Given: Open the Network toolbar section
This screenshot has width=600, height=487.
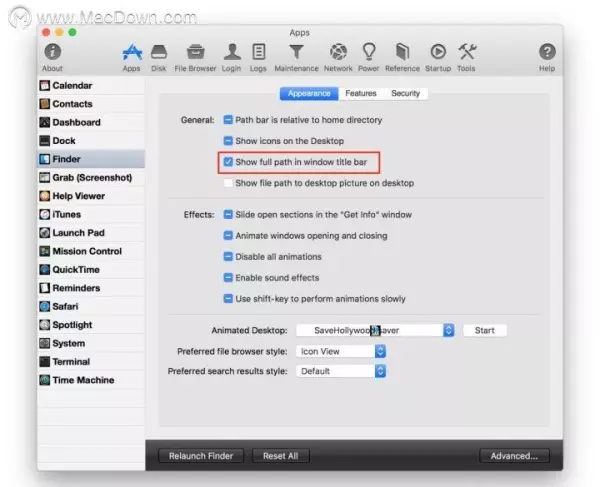Looking at the screenshot, I should (x=338, y=57).
